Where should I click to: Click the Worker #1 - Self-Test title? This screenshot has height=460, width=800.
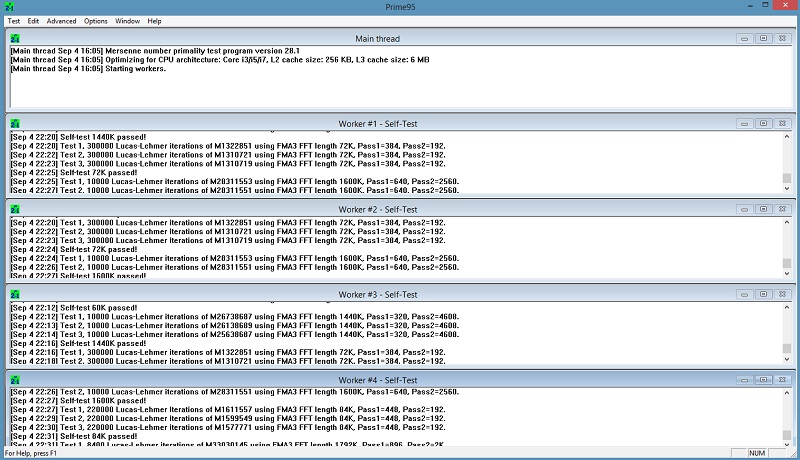tap(378, 123)
